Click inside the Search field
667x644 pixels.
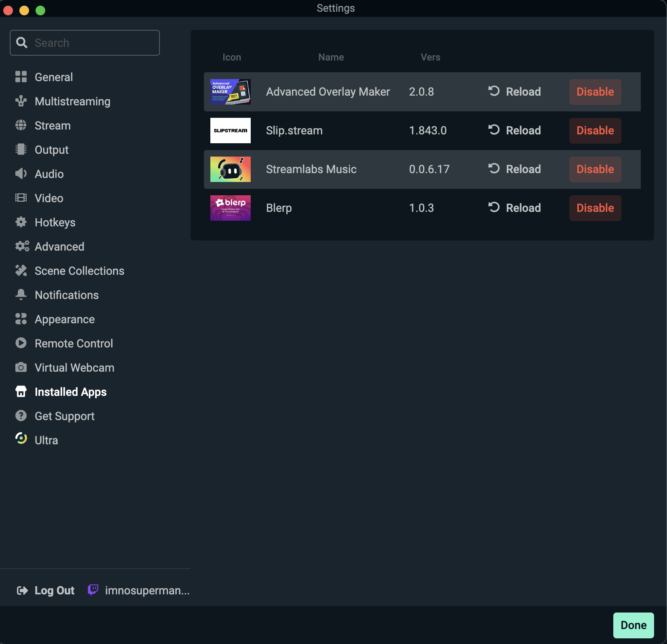85,42
